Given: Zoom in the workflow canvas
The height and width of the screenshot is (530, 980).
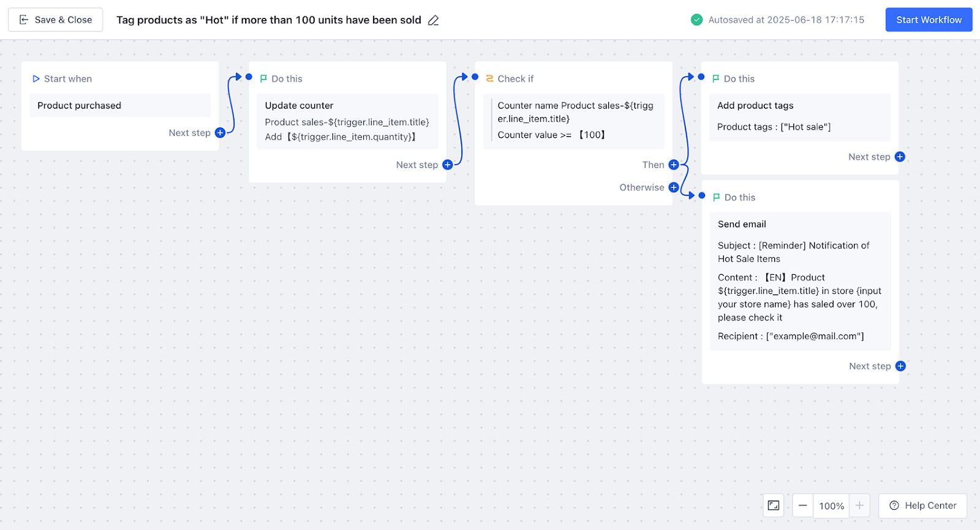Looking at the screenshot, I should (x=859, y=506).
